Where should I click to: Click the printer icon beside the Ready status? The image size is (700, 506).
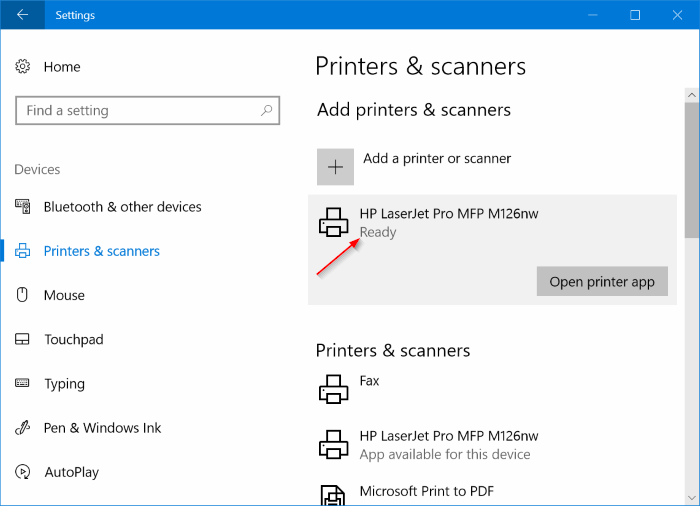(333, 222)
